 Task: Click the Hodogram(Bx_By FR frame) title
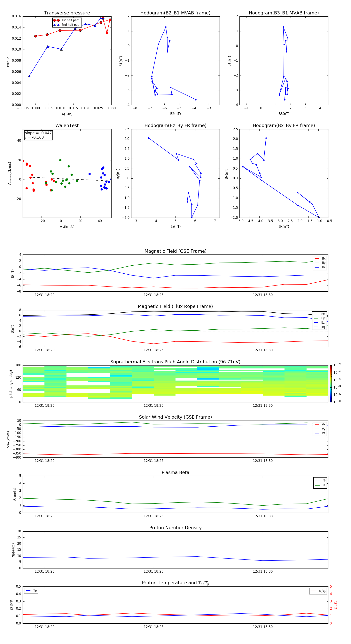pos(284,125)
